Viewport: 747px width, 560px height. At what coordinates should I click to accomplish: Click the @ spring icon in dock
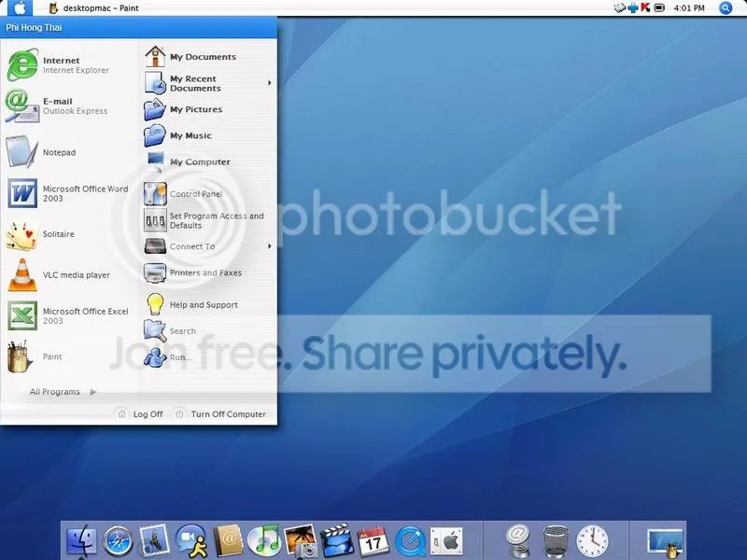[x=518, y=541]
